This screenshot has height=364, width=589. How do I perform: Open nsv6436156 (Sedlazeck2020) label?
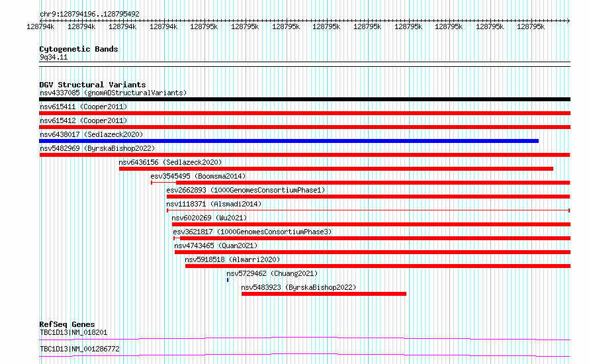point(170,162)
